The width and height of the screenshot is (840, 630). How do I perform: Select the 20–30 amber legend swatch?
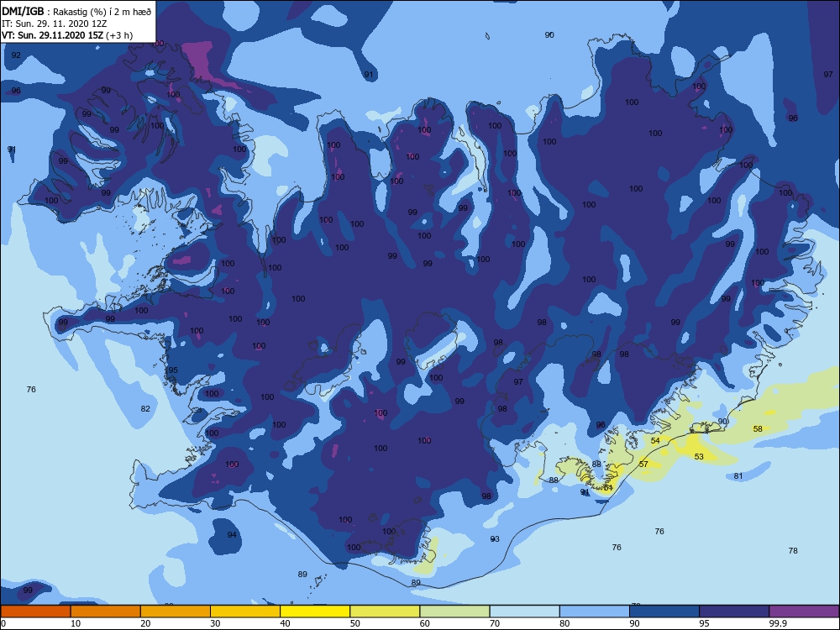coord(176,612)
